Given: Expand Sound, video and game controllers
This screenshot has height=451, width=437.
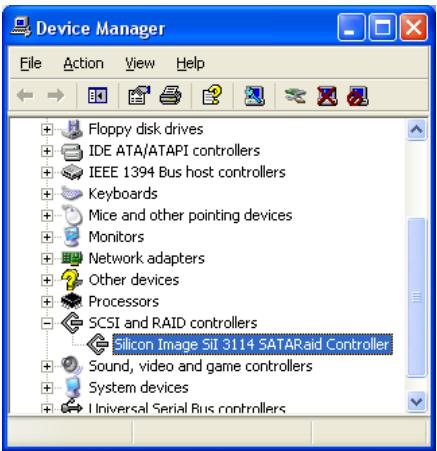Looking at the screenshot, I should coord(47,366).
